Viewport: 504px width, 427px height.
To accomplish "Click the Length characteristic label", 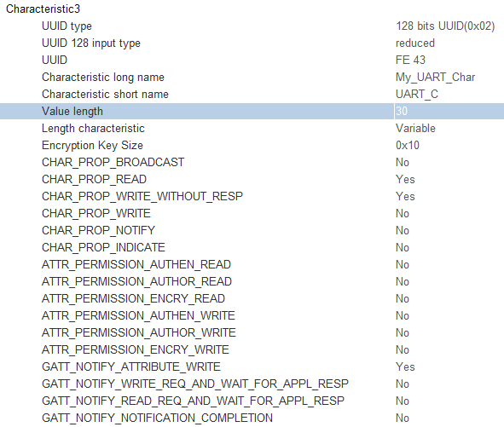I will tap(93, 128).
